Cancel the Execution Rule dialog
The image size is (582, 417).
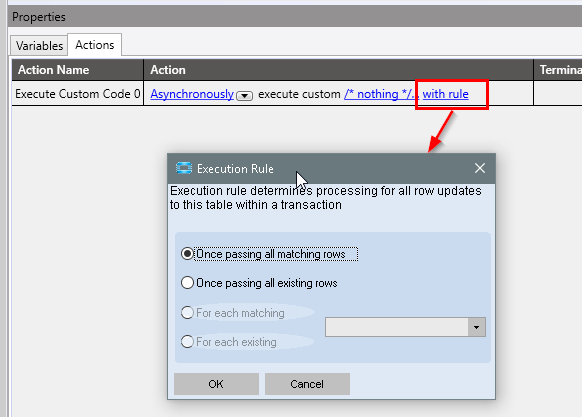[x=307, y=384]
